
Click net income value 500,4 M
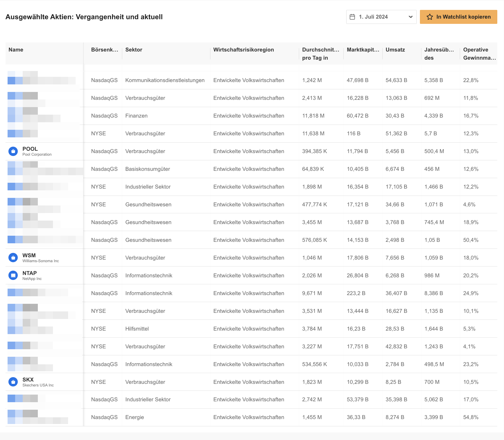[434, 151]
